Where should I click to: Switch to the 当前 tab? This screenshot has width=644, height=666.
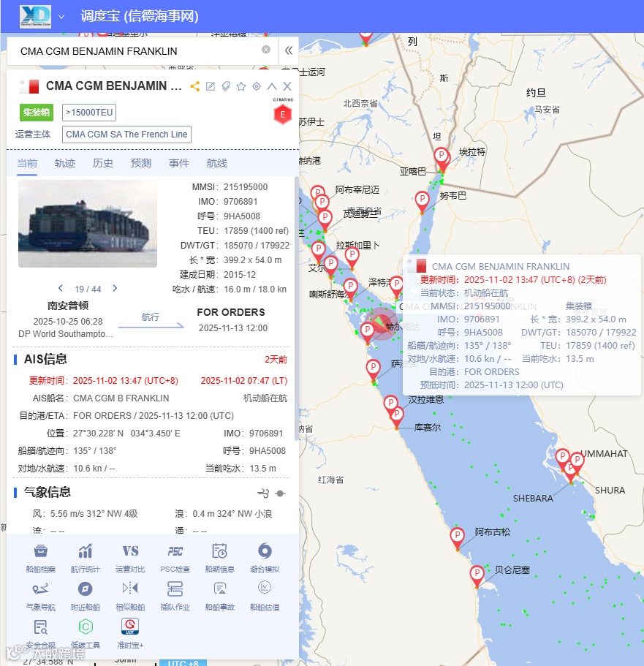click(27, 163)
